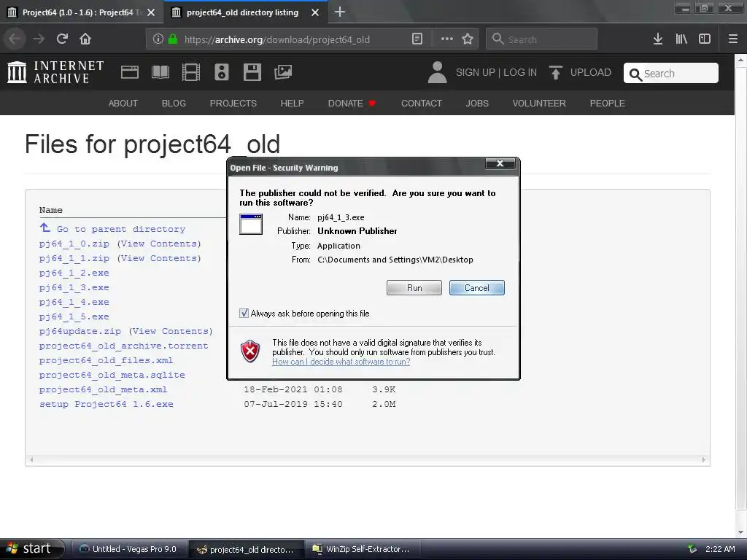Open page actions three-dot menu
The width and height of the screenshot is (747, 560).
pos(447,39)
